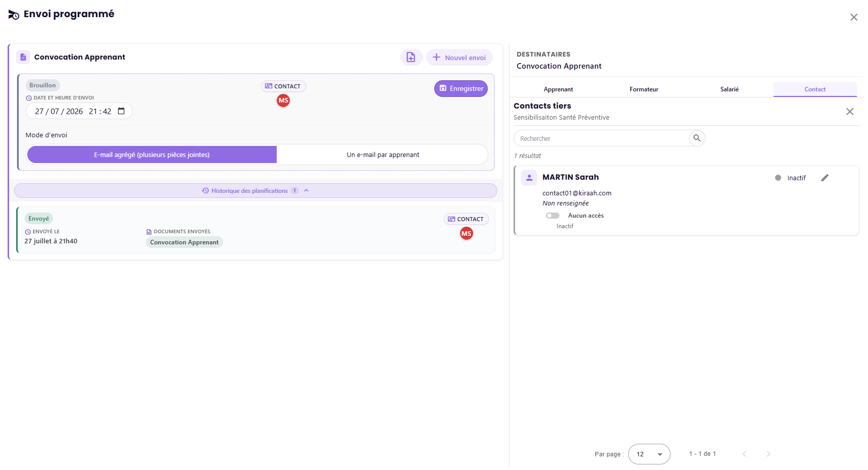This screenshot has width=868, height=470.
Task: Click the Convocation Apprenant document icon
Action: (x=23, y=57)
